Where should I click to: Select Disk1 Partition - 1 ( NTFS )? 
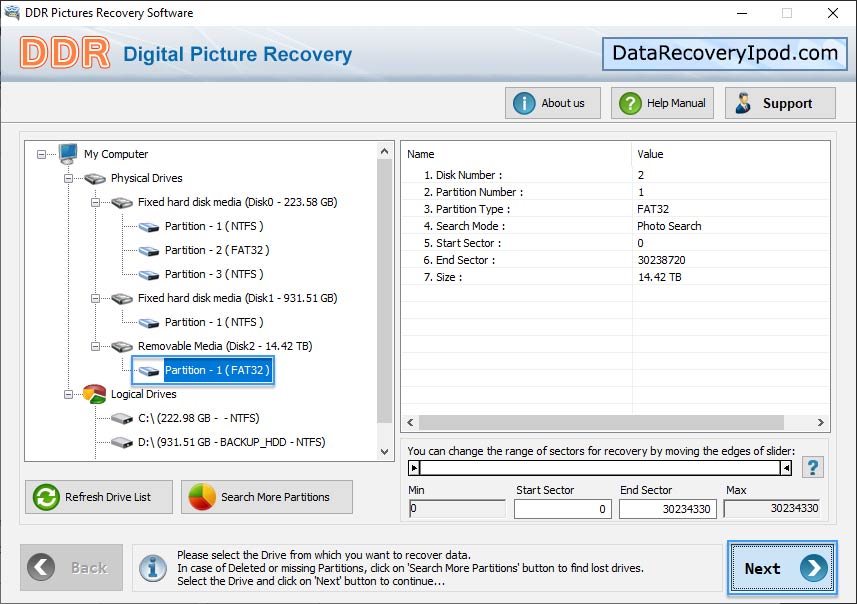click(x=214, y=322)
